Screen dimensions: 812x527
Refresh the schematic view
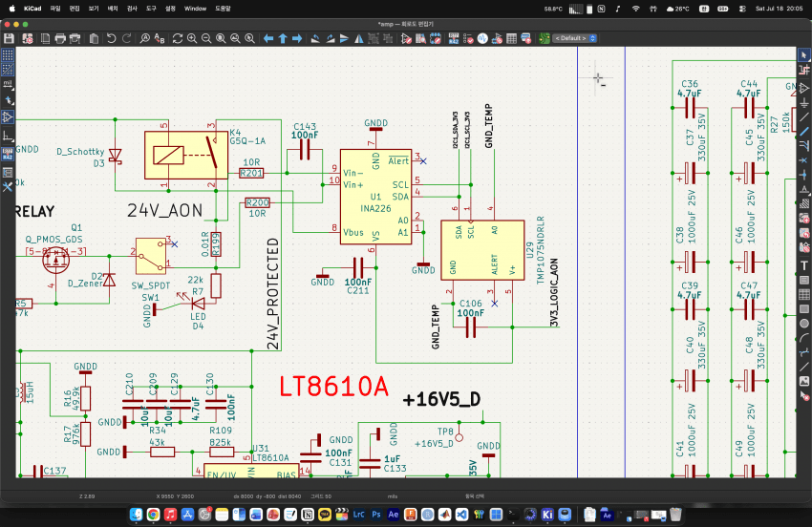[178, 38]
